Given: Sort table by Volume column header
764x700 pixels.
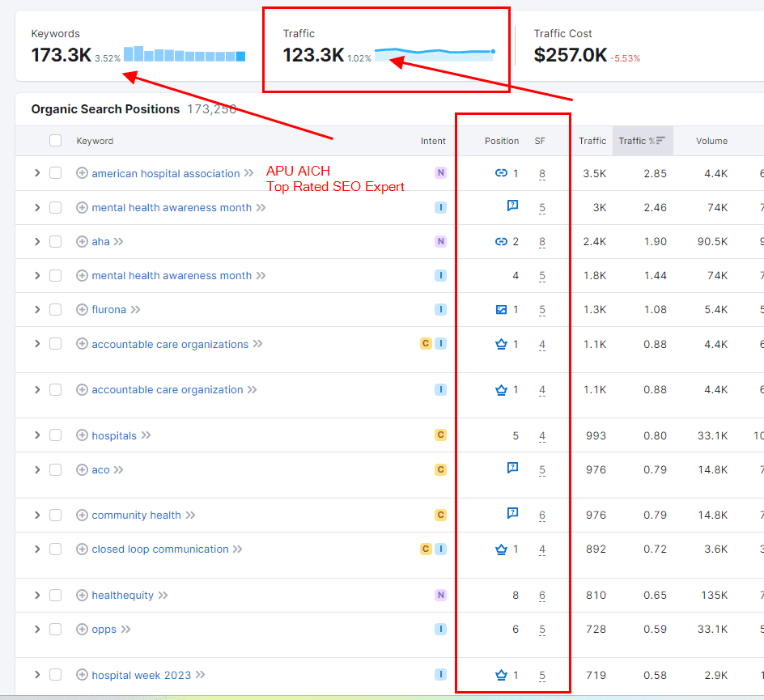Looking at the screenshot, I should (x=711, y=141).
